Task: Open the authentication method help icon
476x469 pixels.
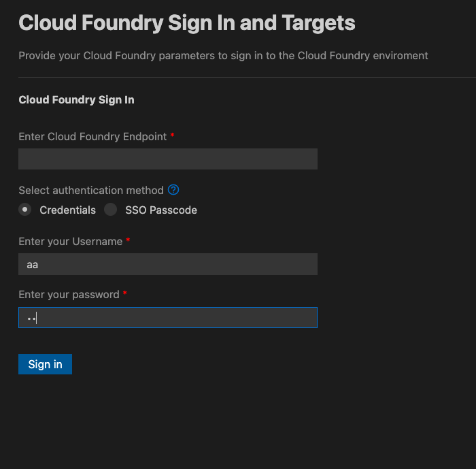Action: (x=173, y=190)
